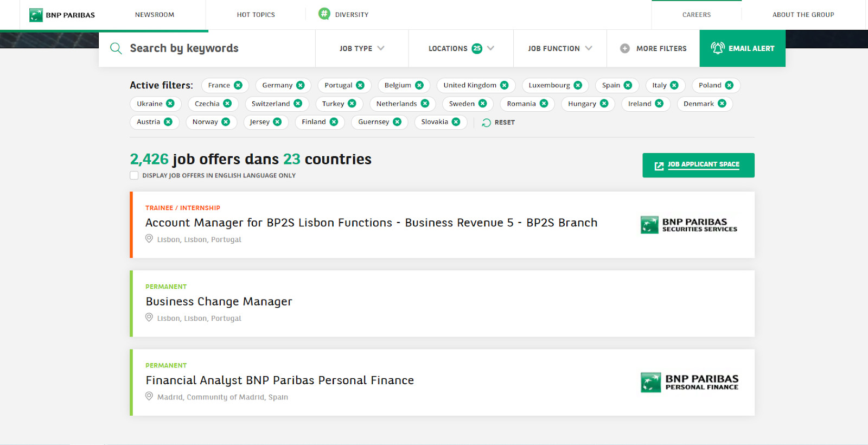The height and width of the screenshot is (445, 868).
Task: Remove the Norway filter with its X icon
Action: point(226,122)
